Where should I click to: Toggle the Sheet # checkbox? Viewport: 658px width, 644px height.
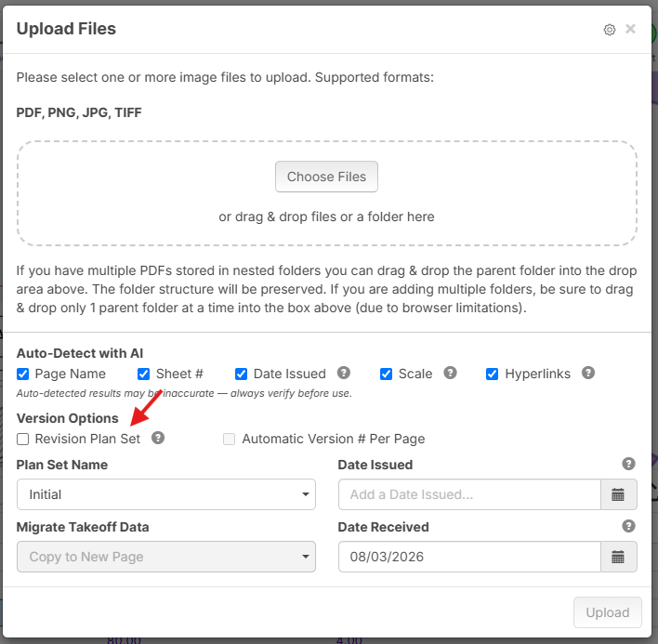[143, 374]
